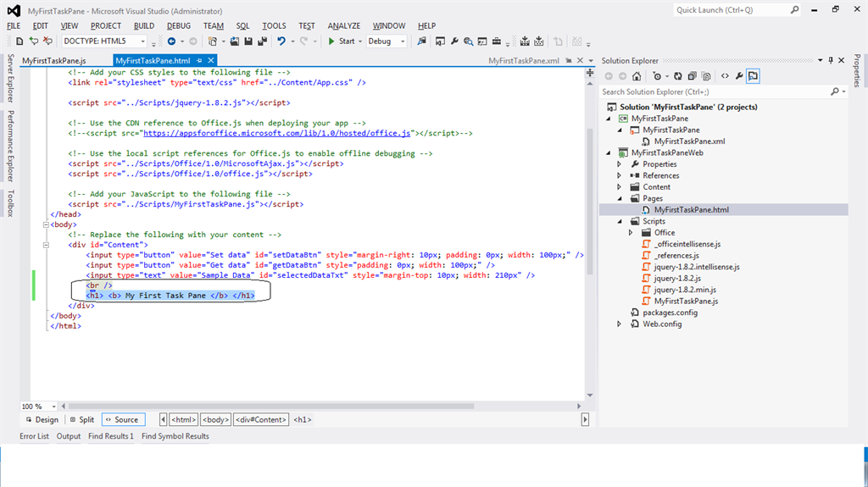Open the Error List panel
This screenshot has height=487, width=868.
(34, 436)
